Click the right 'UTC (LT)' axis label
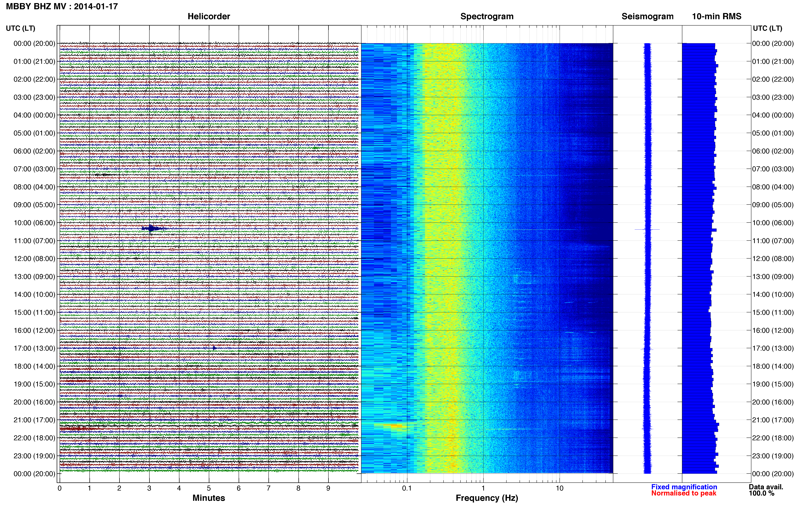Screen dimensions: 812x508 coord(767,28)
